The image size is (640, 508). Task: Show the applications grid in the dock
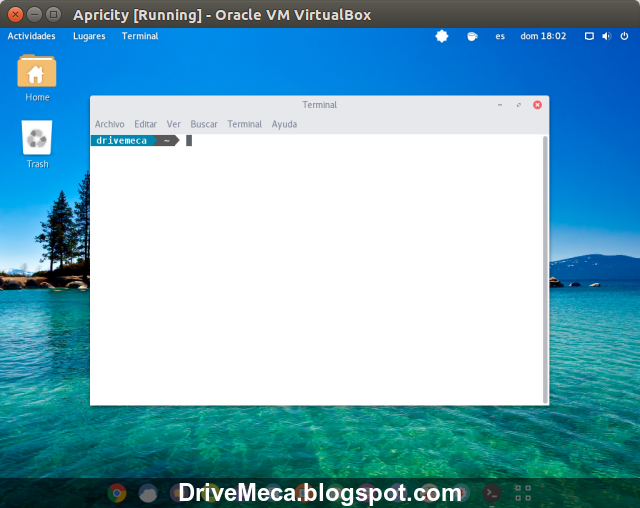coord(523,493)
